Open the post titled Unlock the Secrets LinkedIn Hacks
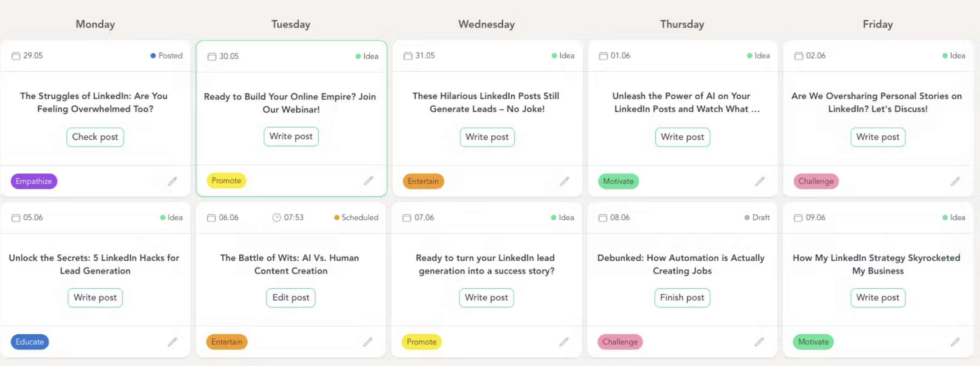This screenshot has height=366, width=980. click(x=95, y=264)
